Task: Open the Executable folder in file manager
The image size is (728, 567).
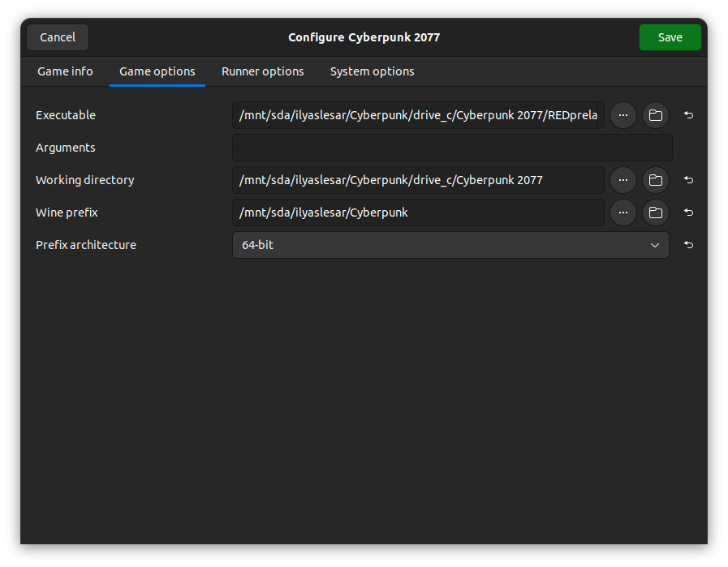Action: (656, 115)
